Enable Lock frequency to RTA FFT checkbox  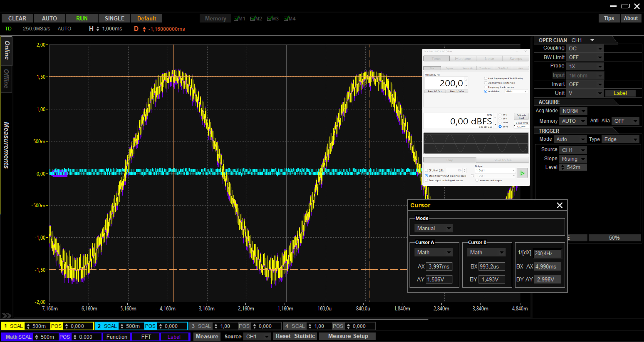486,78
